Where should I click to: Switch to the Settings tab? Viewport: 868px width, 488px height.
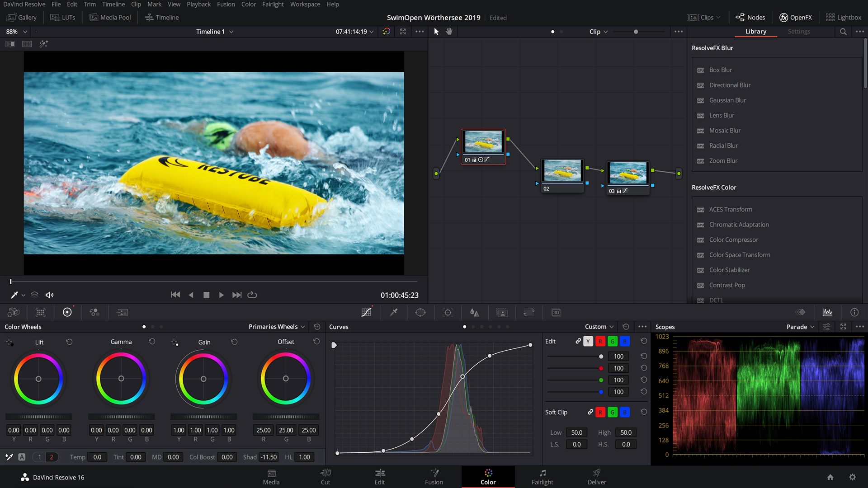point(799,32)
